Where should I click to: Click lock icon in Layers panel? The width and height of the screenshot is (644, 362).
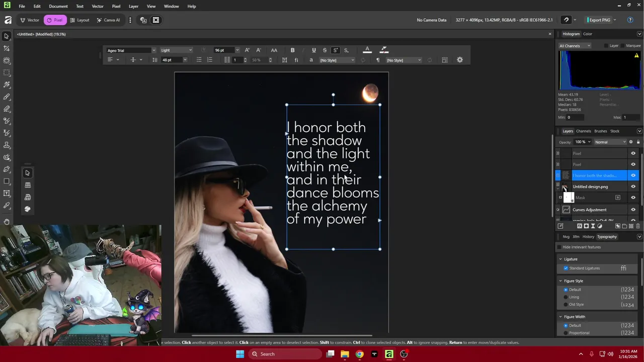point(638,142)
